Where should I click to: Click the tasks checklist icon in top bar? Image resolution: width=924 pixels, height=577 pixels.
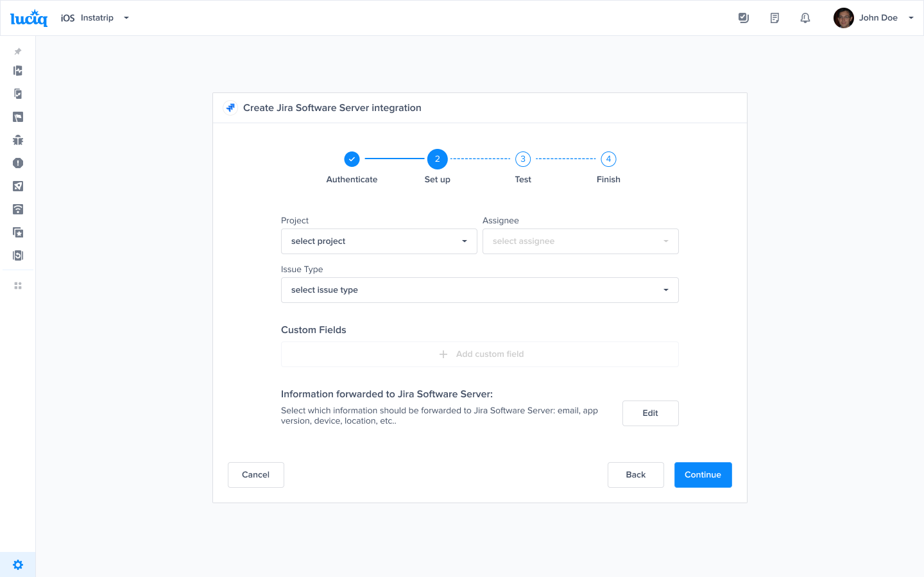tap(744, 17)
